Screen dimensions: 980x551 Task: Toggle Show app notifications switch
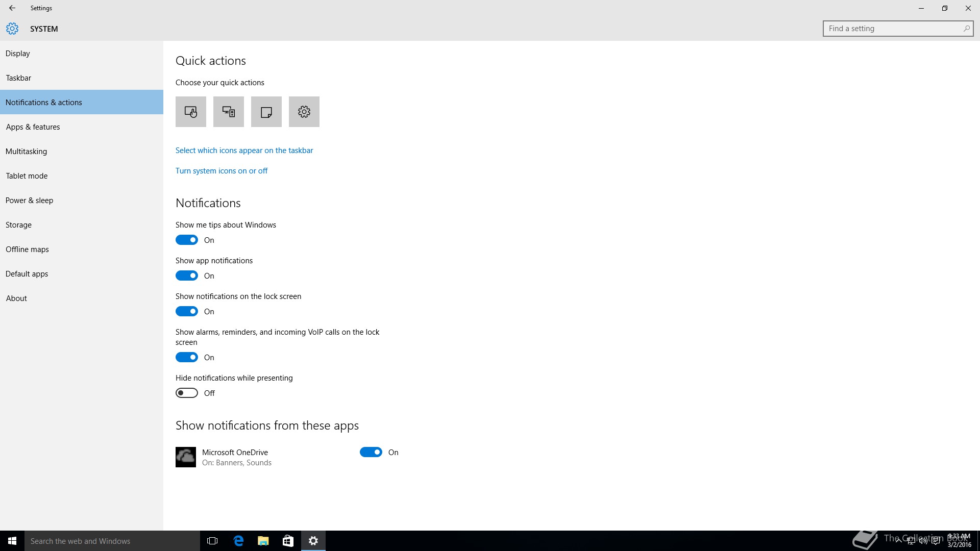click(187, 275)
